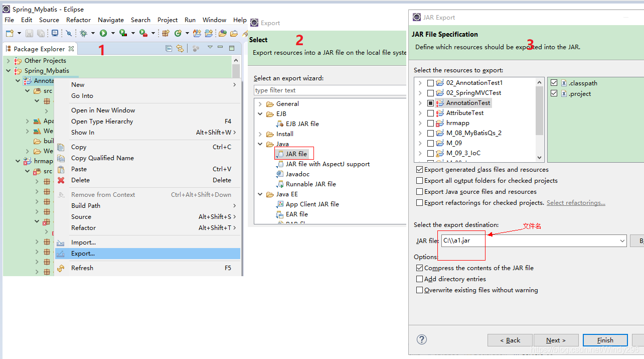644x359 pixels.
Task: Click the New Java Package icon
Action: click(166, 33)
